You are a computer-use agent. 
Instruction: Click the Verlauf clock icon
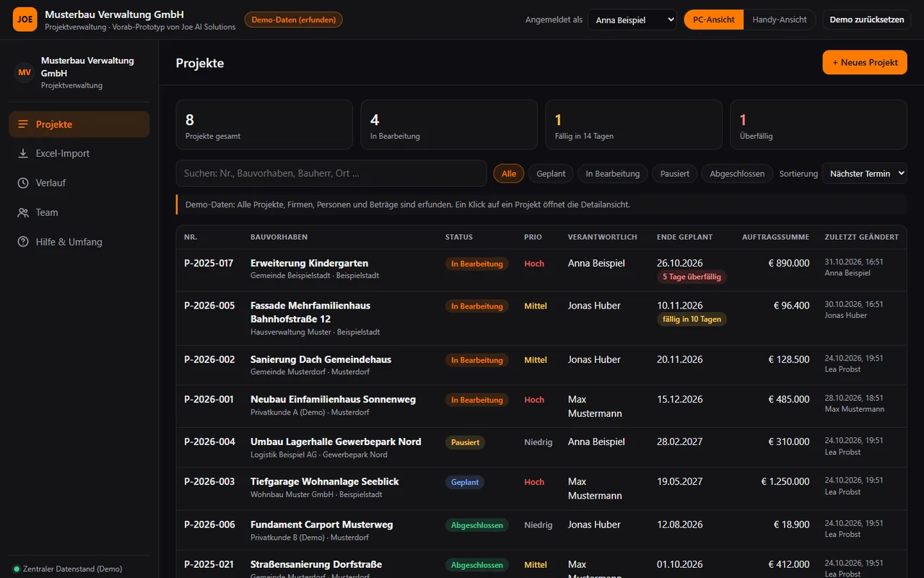[23, 183]
